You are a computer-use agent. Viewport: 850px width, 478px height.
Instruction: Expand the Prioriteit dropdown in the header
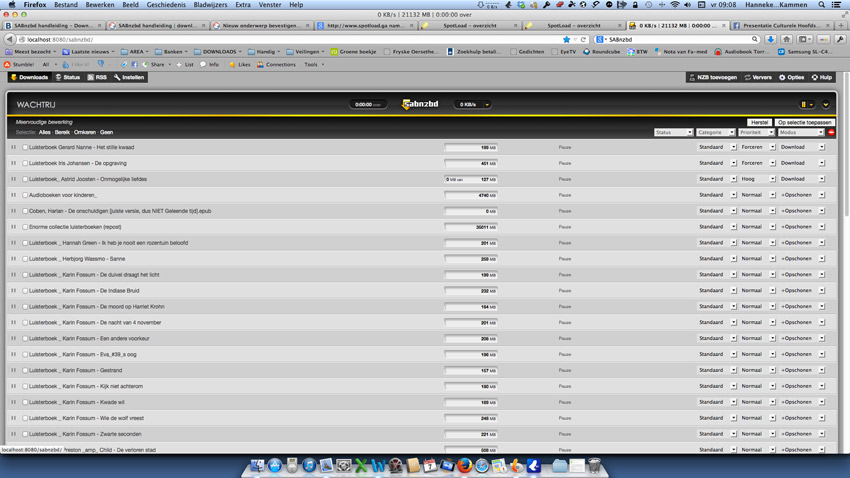(x=756, y=132)
